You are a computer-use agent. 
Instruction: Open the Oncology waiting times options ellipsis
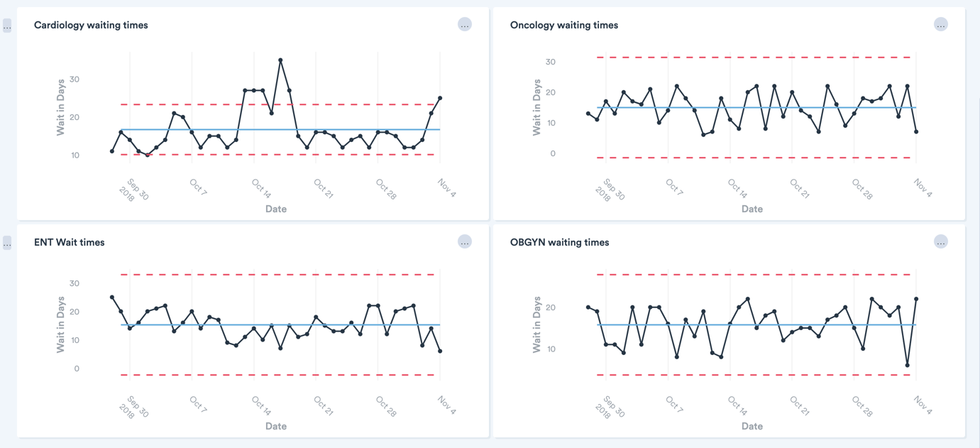point(941,23)
